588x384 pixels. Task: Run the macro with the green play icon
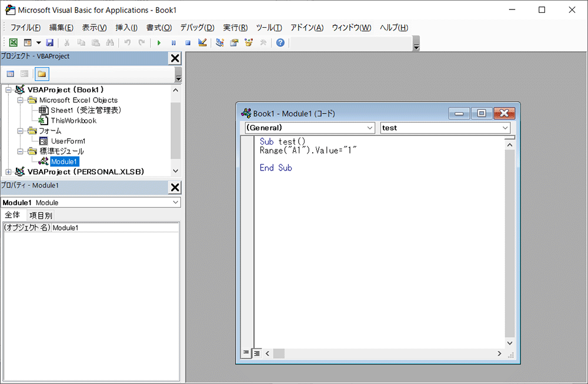[159, 43]
